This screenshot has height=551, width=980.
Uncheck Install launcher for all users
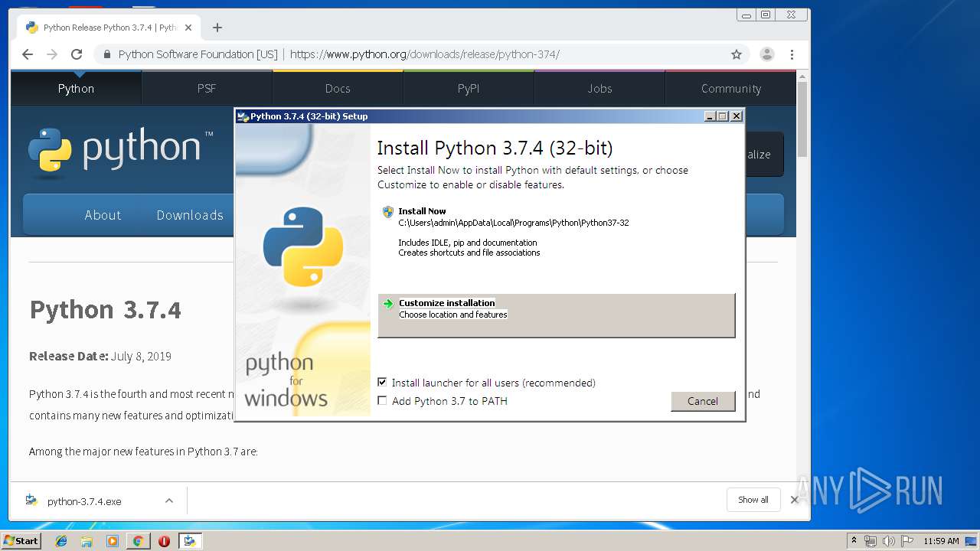(382, 382)
